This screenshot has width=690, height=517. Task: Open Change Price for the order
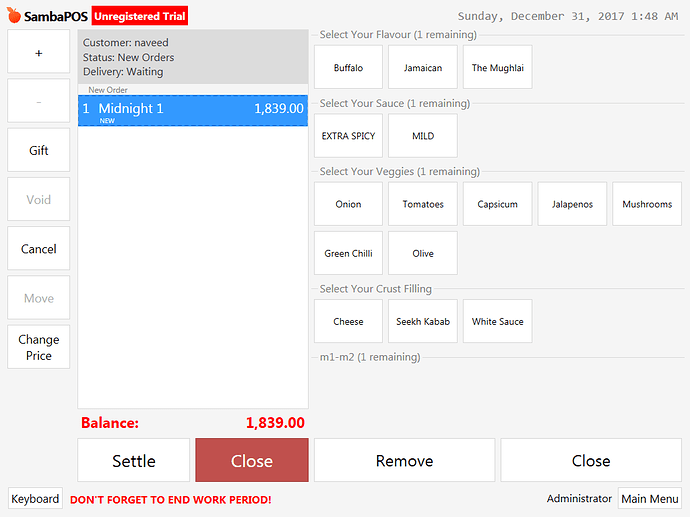tap(39, 347)
